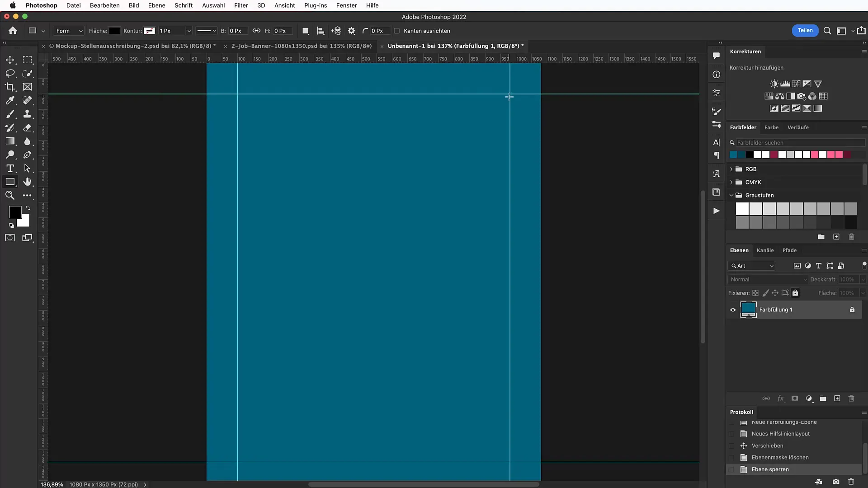Open workspace switcher dropdown
This screenshot has width=868, height=488.
(x=844, y=31)
